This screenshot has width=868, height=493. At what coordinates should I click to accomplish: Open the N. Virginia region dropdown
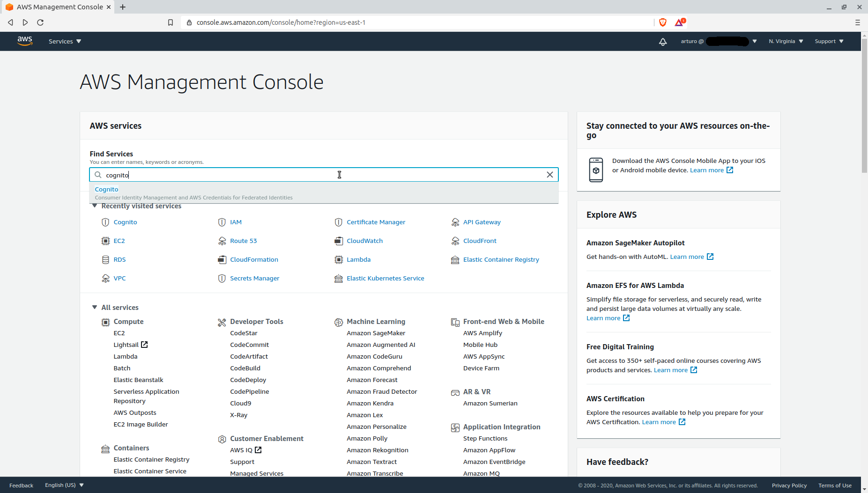(786, 41)
